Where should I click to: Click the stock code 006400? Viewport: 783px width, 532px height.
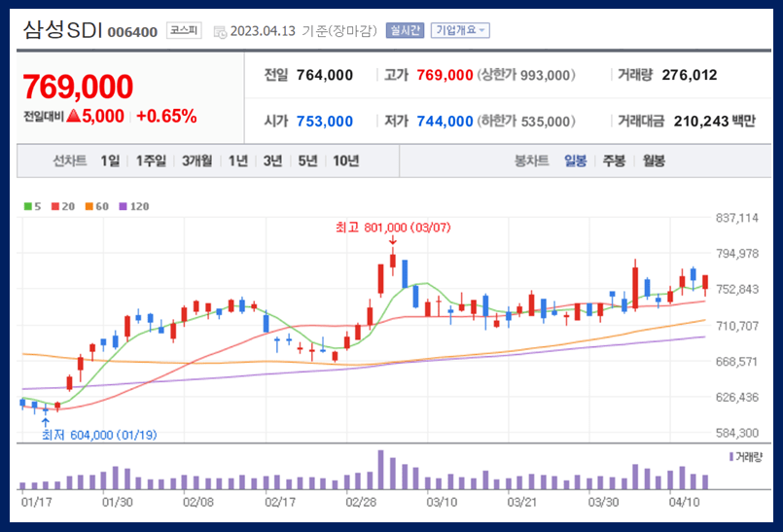pos(132,32)
